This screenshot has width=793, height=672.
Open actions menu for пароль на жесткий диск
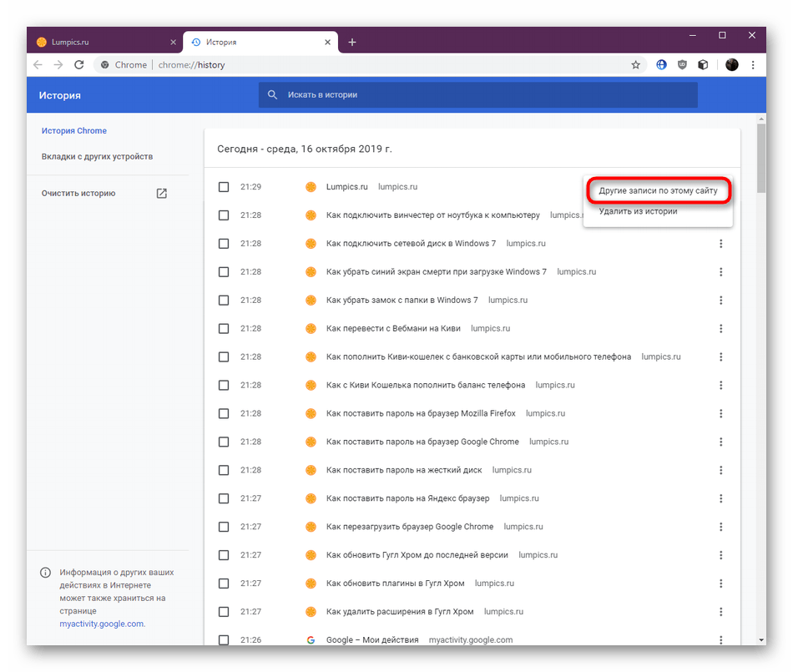(x=720, y=470)
